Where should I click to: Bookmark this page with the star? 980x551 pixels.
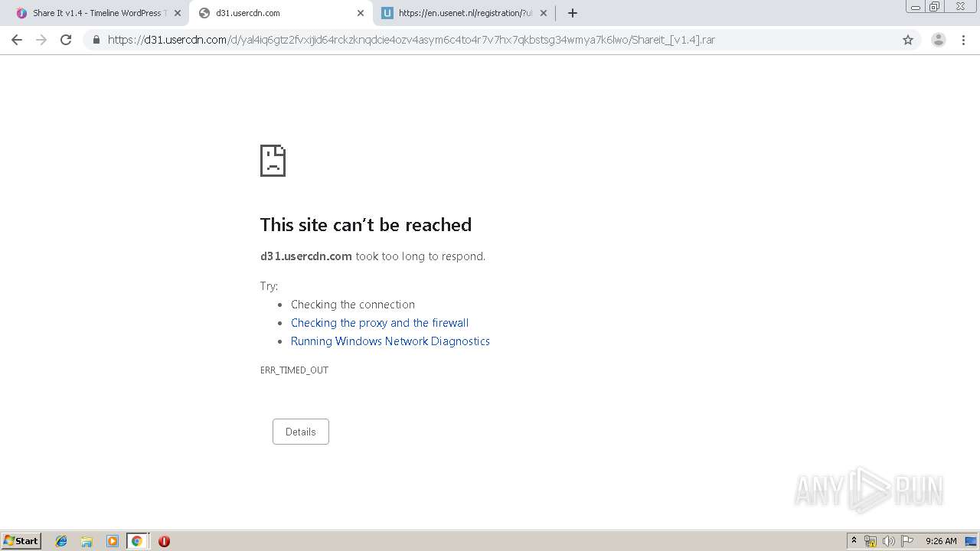(x=908, y=40)
